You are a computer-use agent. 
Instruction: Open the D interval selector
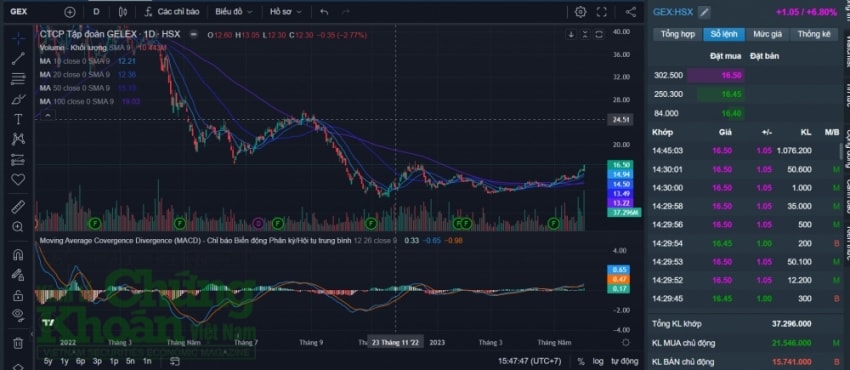pos(96,11)
